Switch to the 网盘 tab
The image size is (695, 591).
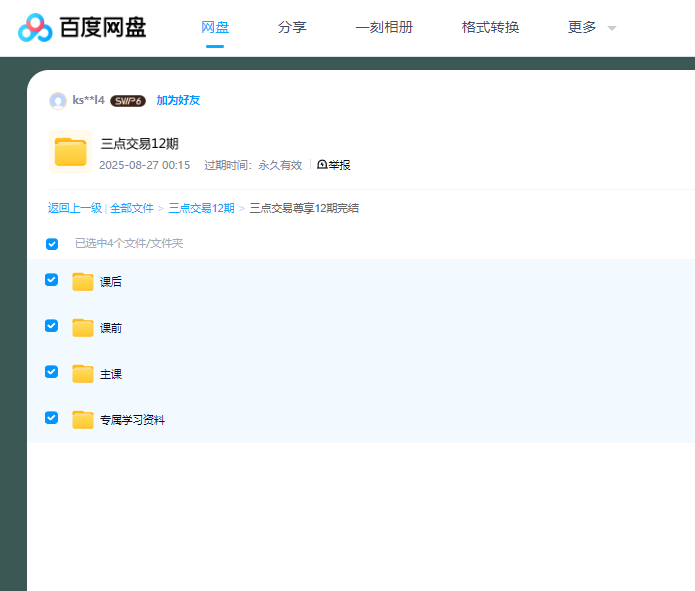click(215, 28)
